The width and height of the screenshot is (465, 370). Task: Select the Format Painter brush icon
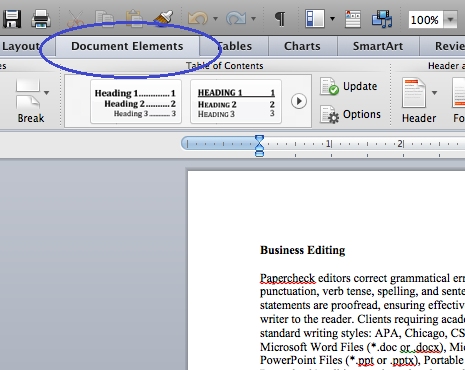click(164, 18)
